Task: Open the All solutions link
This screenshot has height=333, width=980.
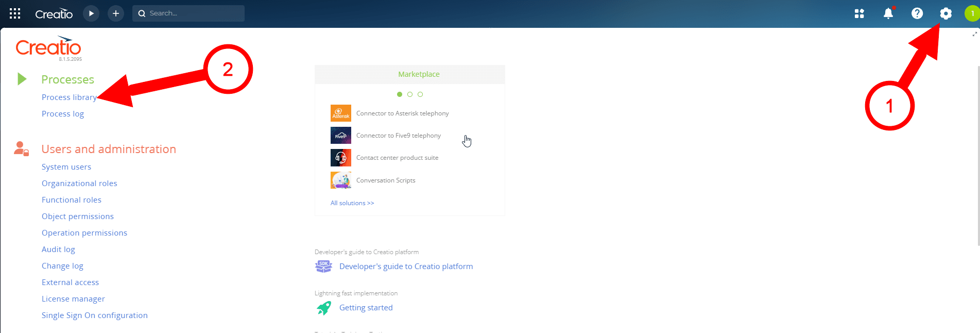Action: click(x=352, y=203)
